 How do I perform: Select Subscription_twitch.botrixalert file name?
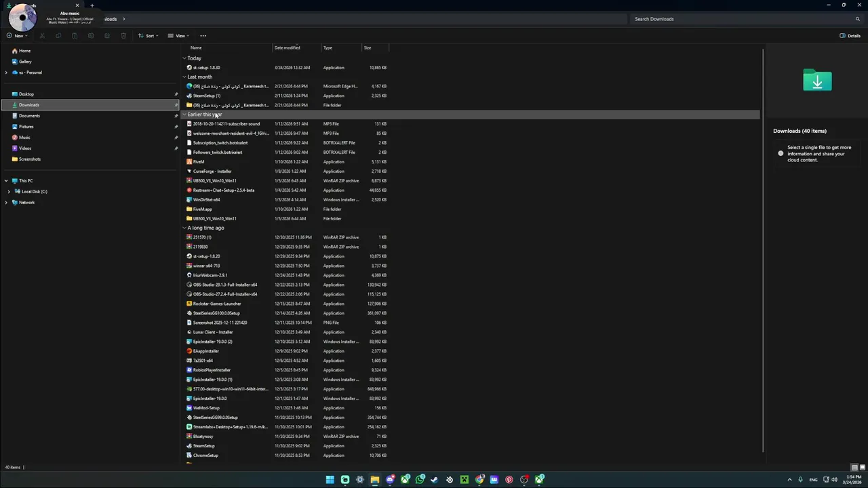pyautogui.click(x=220, y=143)
